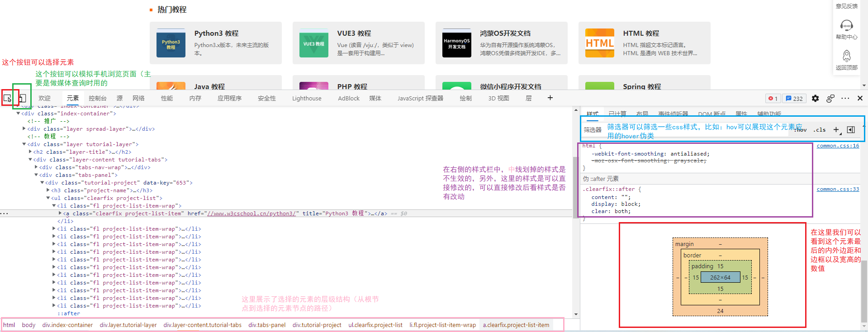The height and width of the screenshot is (332, 868).
Task: Toggle the .cls element classes panel
Action: point(820,130)
